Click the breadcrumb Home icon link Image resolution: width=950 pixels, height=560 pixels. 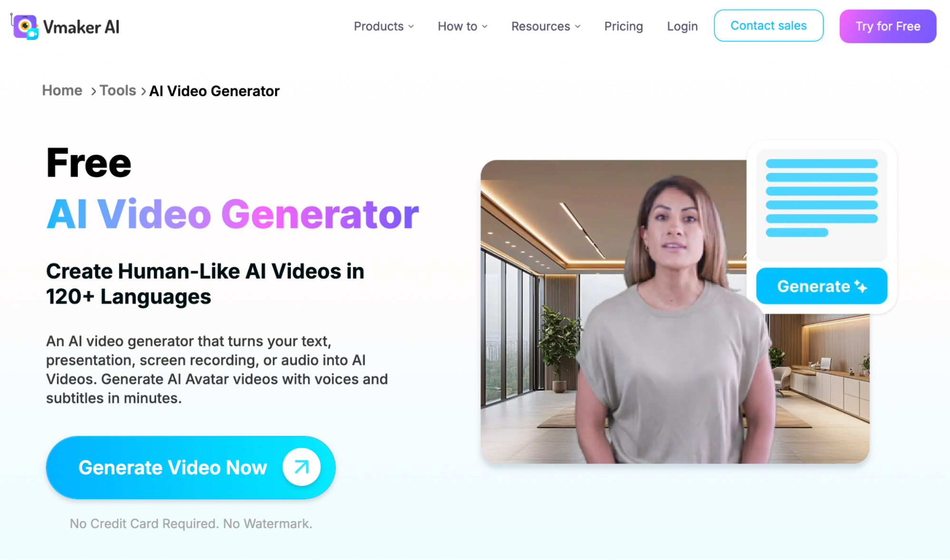[61, 90]
